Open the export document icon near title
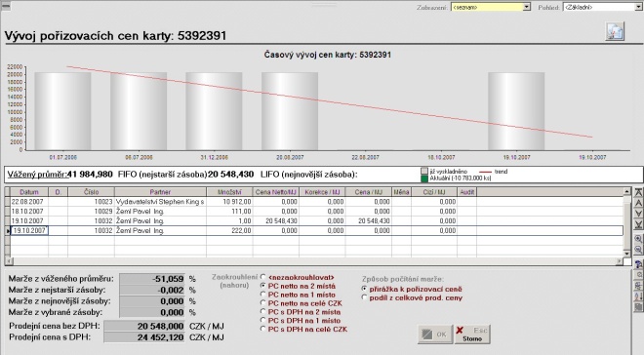This screenshot has height=355, width=644. coord(615,31)
